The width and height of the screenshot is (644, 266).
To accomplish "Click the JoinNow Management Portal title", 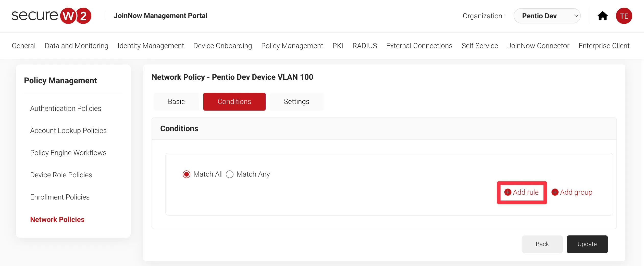I will (x=160, y=16).
